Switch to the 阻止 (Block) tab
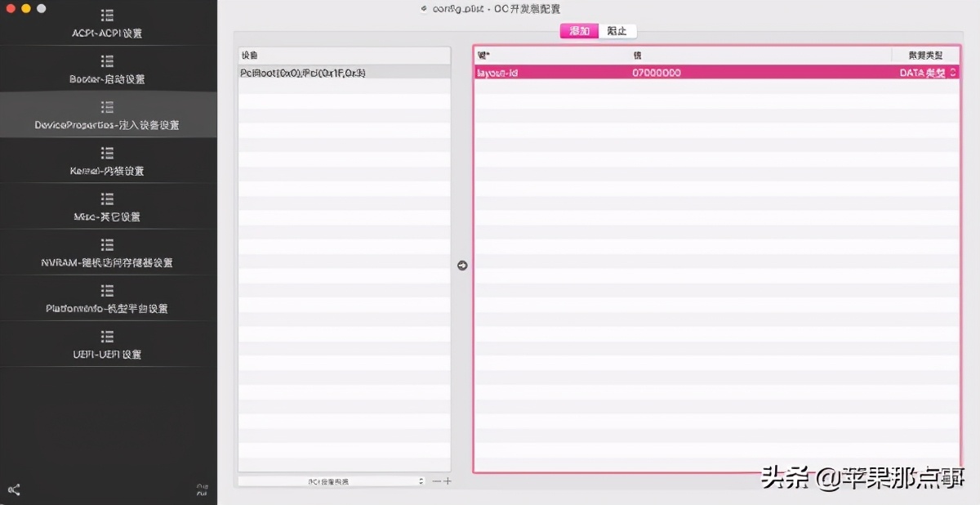980x505 pixels. tap(617, 31)
